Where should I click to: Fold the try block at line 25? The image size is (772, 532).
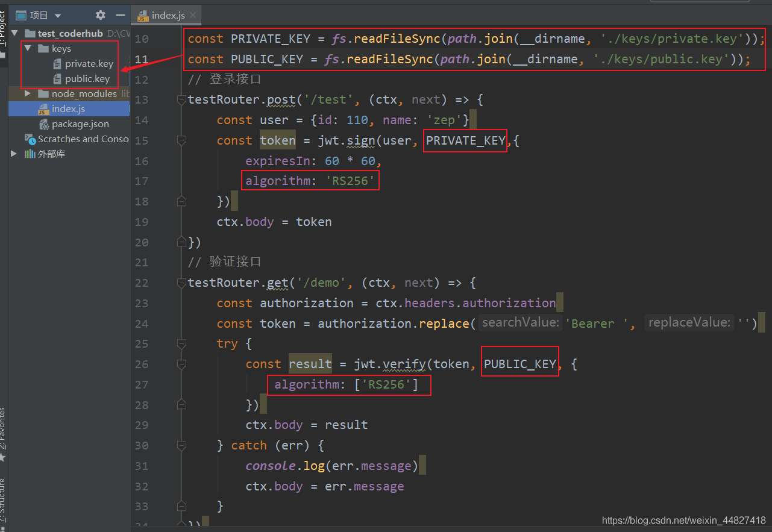click(x=181, y=344)
